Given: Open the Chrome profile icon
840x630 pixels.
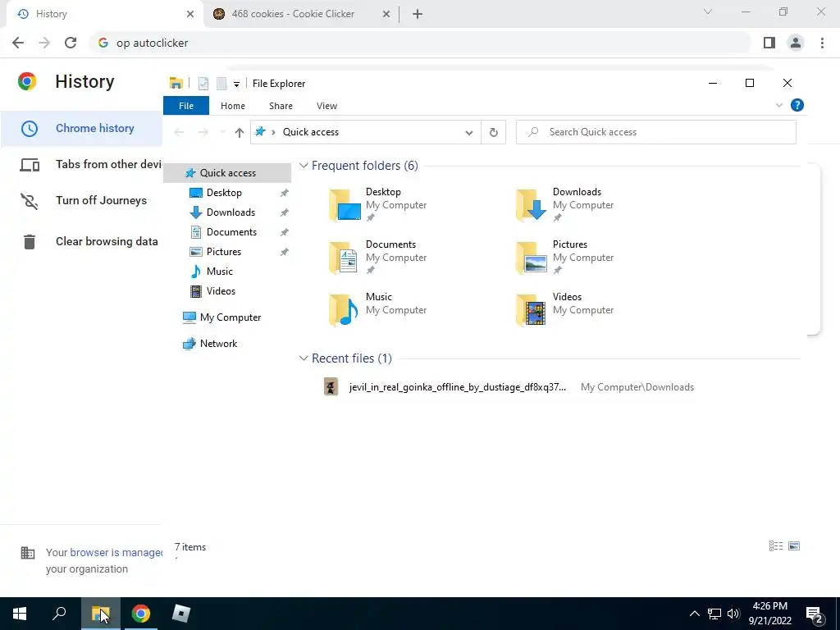Looking at the screenshot, I should 796,43.
